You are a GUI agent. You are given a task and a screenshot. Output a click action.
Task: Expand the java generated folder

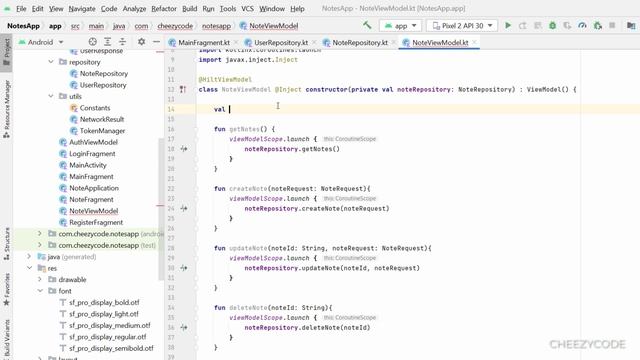click(29, 256)
